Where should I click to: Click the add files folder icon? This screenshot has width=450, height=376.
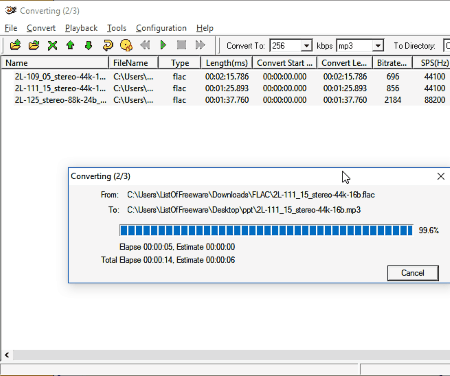[x=15, y=45]
